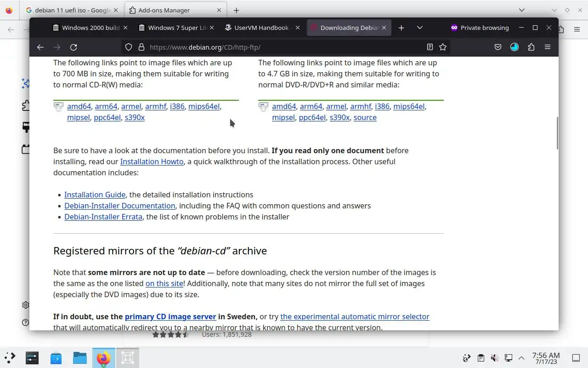The height and width of the screenshot is (368, 588).
Task: Add a new tab in the background Firefox window
Action: click(x=236, y=10)
